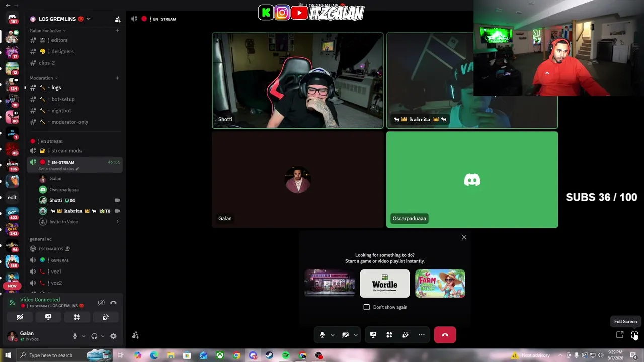Toggle noise suppression in Video Connected panel

pos(101,303)
